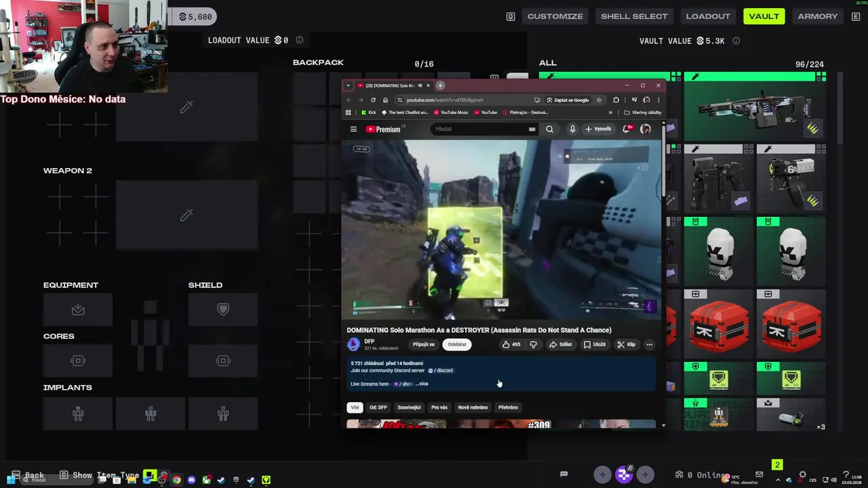Open Windows Start button
Viewport: 868px width, 488px height.
[12, 480]
